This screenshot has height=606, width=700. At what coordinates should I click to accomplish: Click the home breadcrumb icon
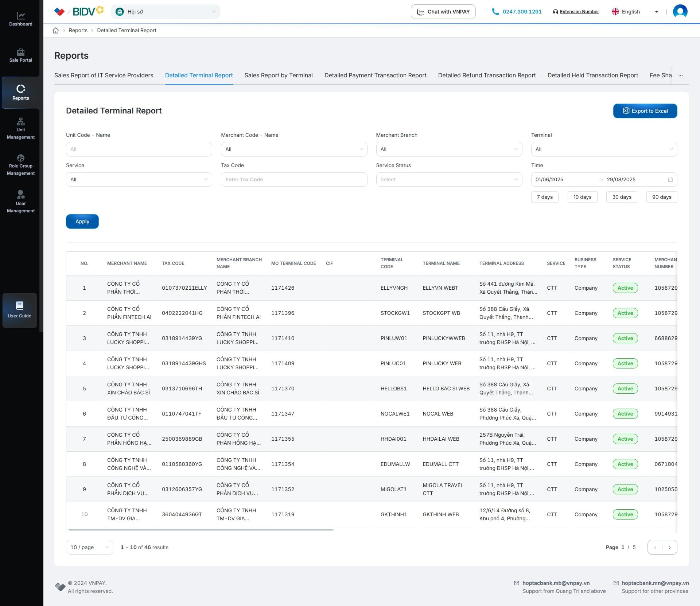click(x=56, y=30)
